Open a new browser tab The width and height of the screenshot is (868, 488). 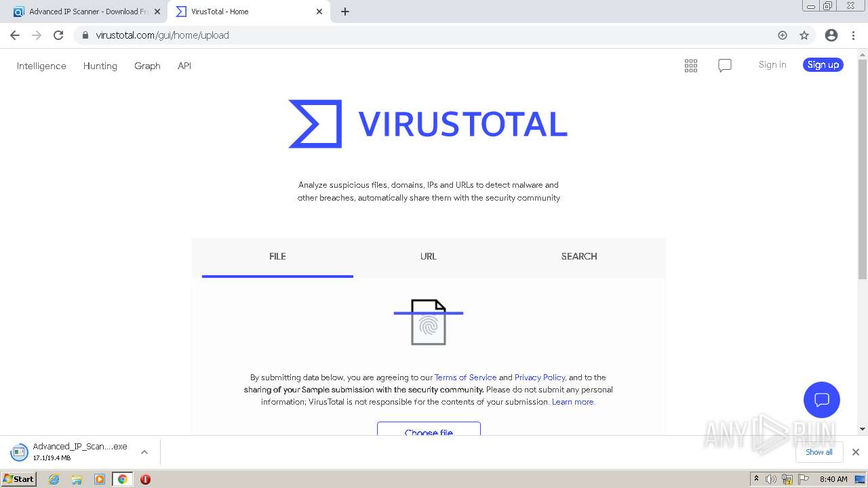click(345, 12)
